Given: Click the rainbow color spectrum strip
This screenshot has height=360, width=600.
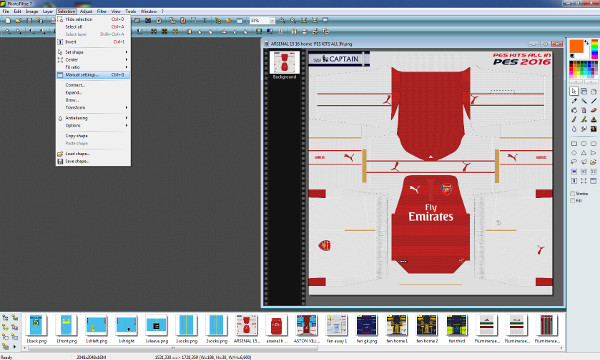Looking at the screenshot, I should tap(594, 49).
